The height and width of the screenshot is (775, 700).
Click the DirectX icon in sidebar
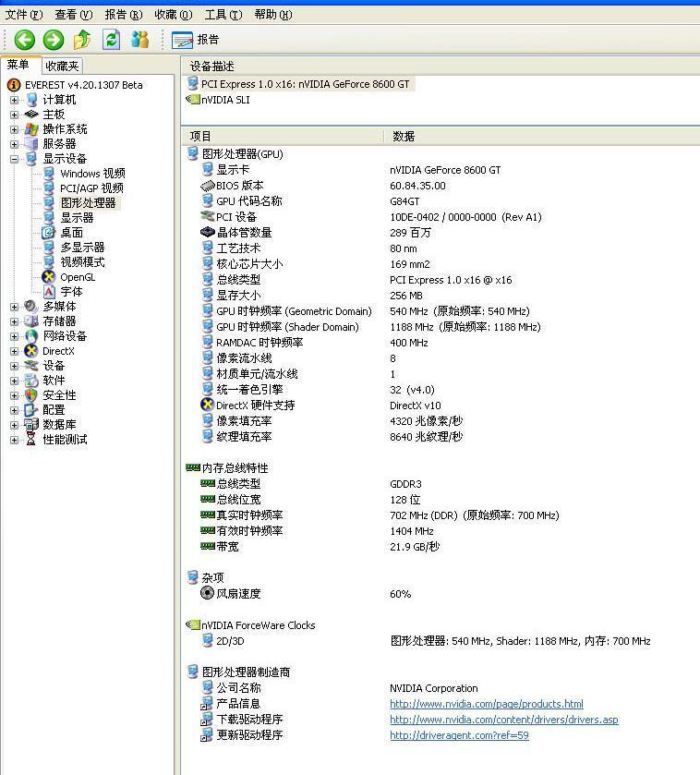(x=31, y=351)
